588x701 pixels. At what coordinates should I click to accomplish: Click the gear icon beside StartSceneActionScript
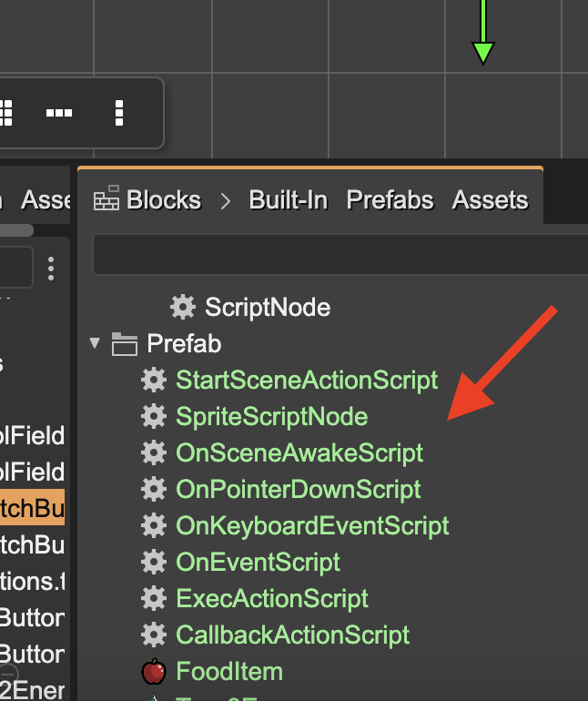[154, 380]
